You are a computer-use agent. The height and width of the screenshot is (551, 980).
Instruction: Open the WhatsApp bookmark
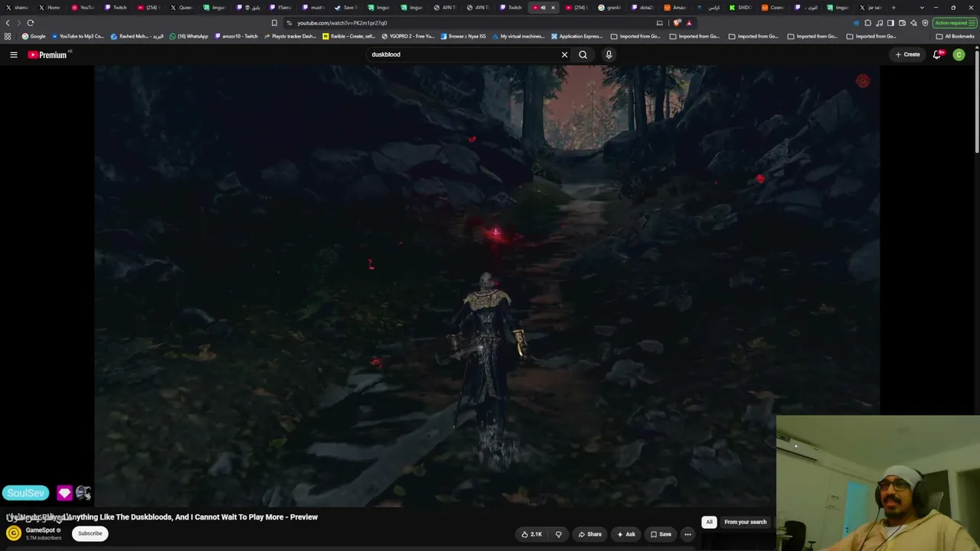coord(188,36)
